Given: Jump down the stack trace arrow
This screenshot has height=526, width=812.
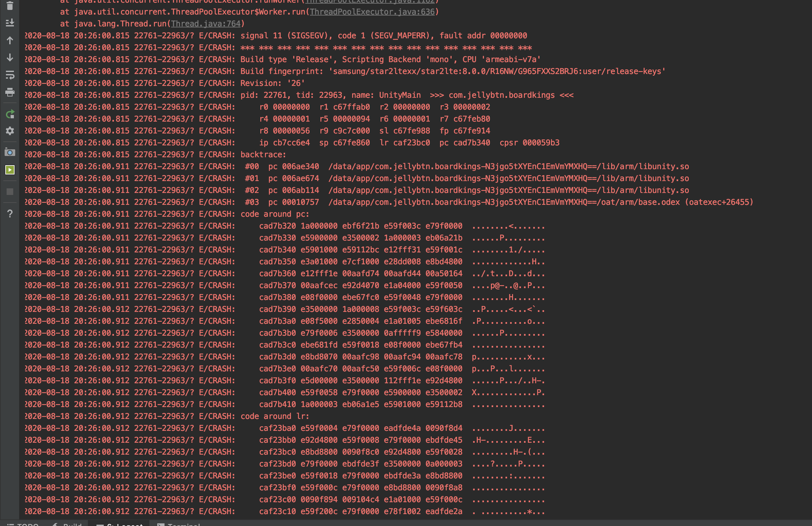Looking at the screenshot, I should click(x=10, y=57).
